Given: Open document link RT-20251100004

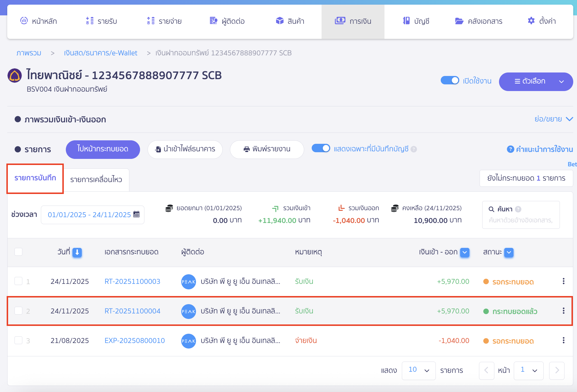Looking at the screenshot, I should [x=132, y=311].
